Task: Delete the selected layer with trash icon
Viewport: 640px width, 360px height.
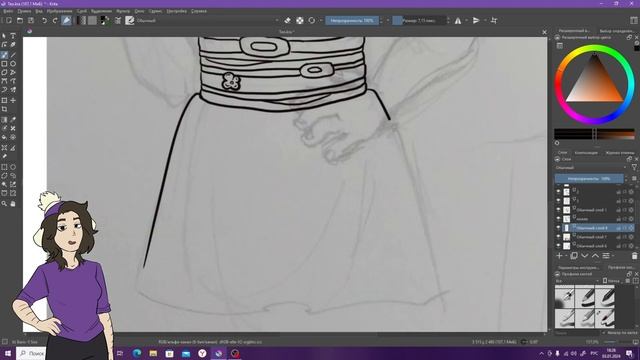Action: click(634, 256)
